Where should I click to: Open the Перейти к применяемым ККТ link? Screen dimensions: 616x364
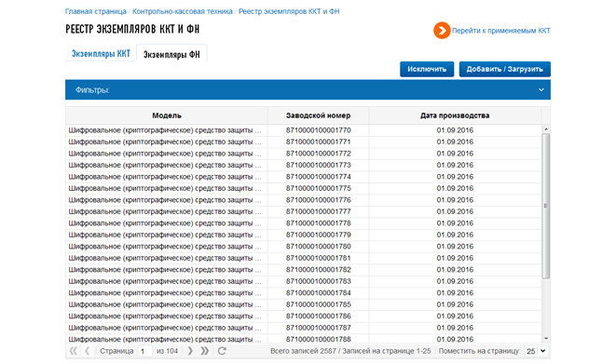coord(500,31)
